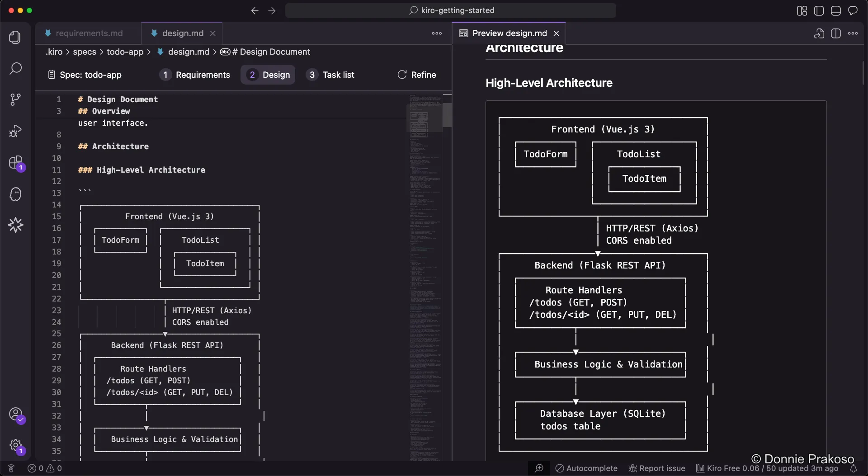Click the Refine button
Image resolution: width=868 pixels, height=476 pixels.
click(417, 75)
